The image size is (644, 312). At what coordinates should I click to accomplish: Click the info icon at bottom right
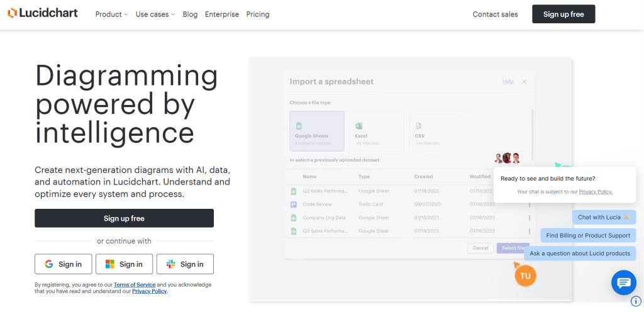coord(636,301)
